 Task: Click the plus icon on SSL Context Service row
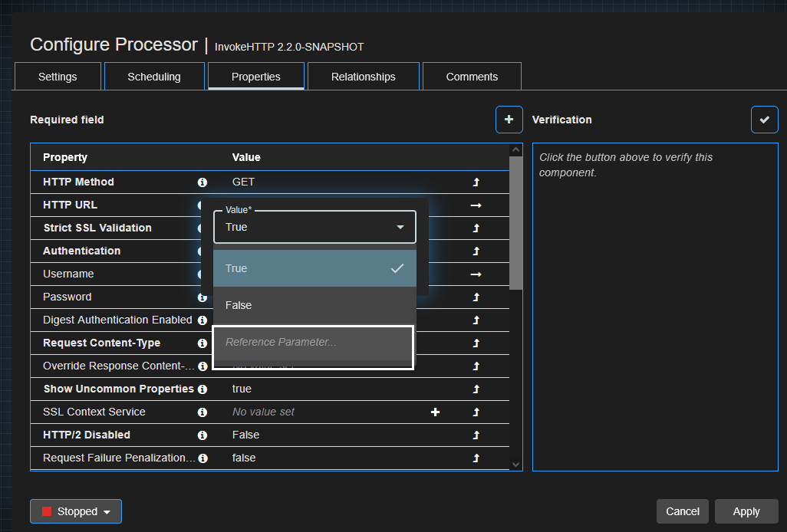point(435,412)
